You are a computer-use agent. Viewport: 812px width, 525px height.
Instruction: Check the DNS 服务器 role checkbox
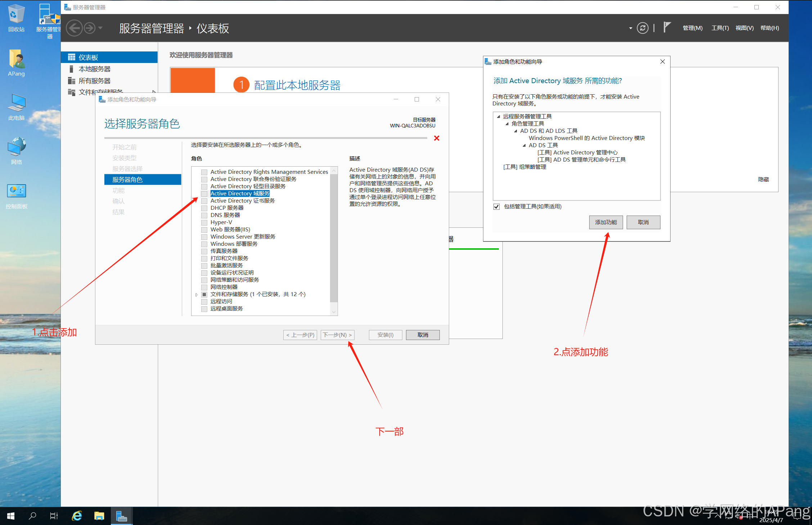(204, 215)
